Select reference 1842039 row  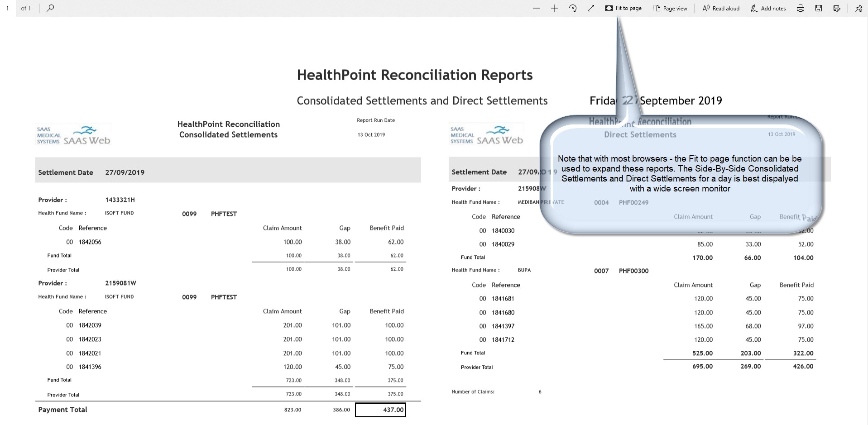pos(90,325)
